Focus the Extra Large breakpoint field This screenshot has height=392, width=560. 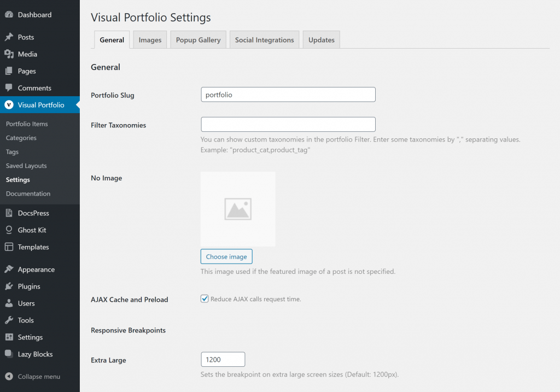223,359
